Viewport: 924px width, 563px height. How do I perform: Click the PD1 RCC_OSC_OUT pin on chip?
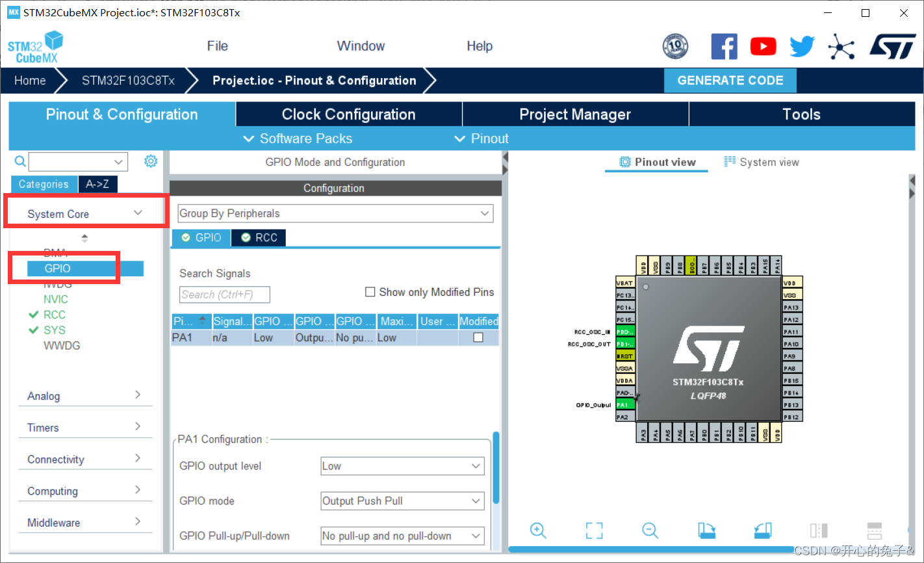(x=625, y=344)
